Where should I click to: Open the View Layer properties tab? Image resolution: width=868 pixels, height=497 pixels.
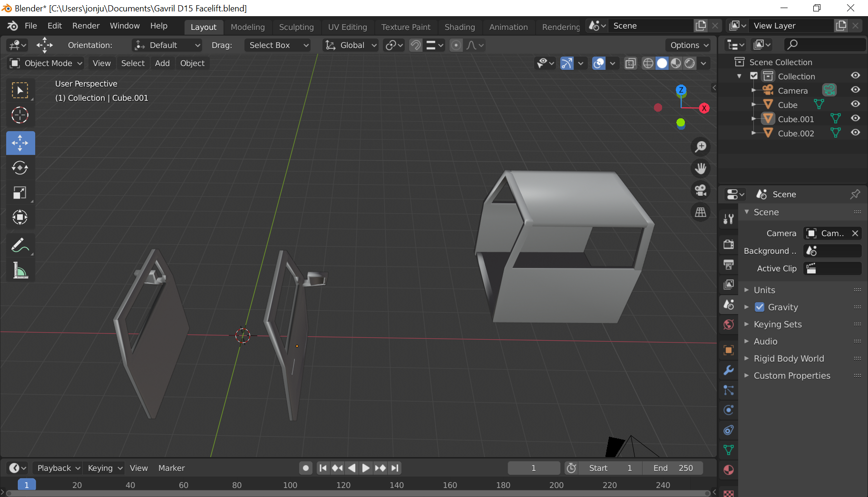pos(729,284)
